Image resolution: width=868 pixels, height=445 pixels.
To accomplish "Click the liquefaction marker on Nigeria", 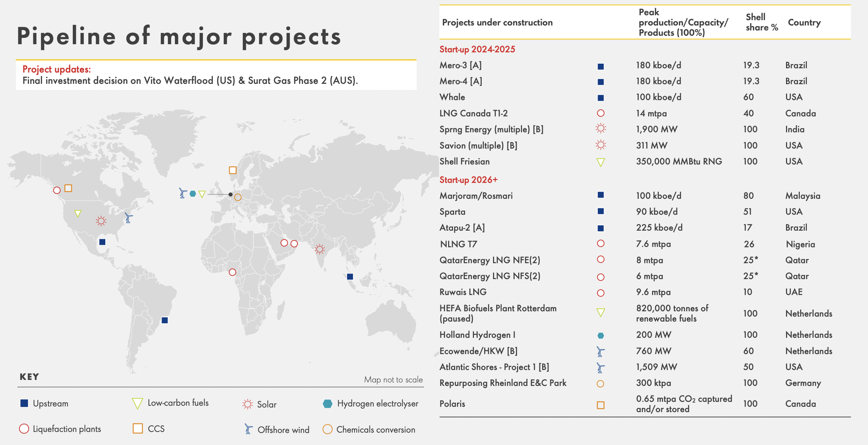I will click(232, 272).
